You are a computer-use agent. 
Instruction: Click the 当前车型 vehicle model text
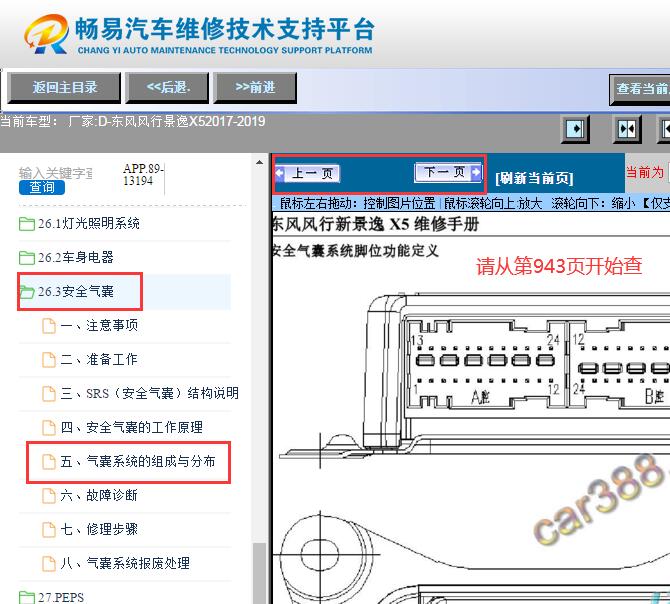133,122
